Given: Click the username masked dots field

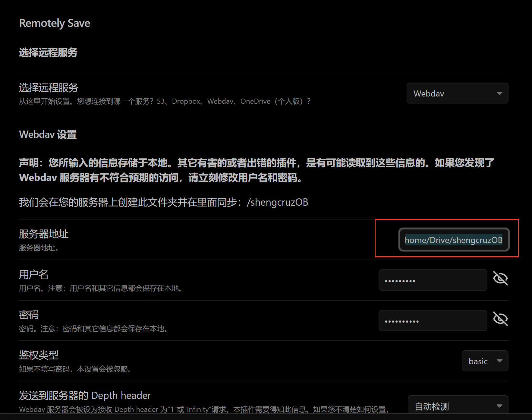Looking at the screenshot, I should coord(433,280).
